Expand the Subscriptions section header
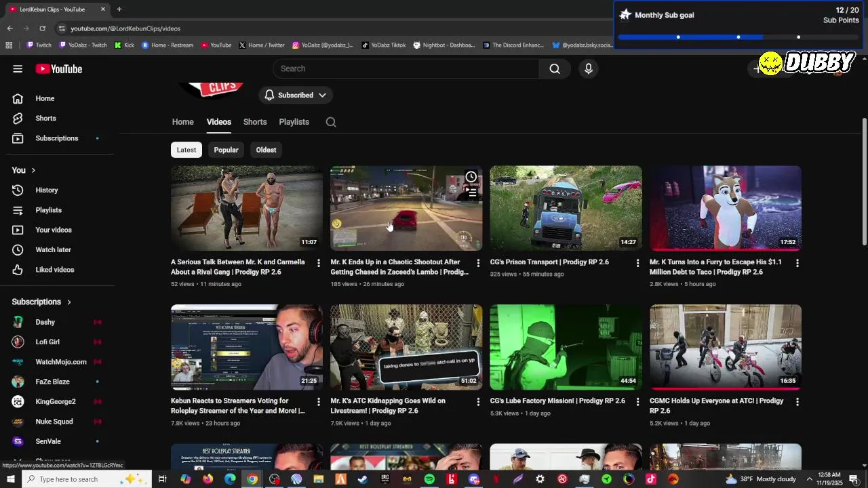The width and height of the screenshot is (868, 488). [41, 302]
